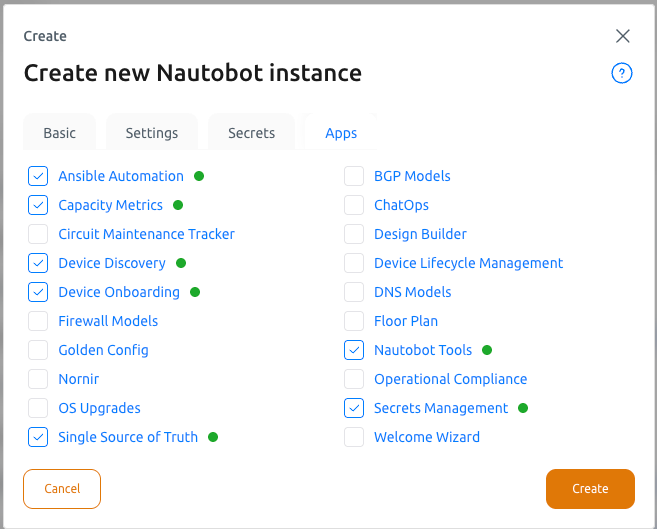Click green status dot beside Secrets Management
Viewport: 657px width, 529px height.
tap(523, 408)
